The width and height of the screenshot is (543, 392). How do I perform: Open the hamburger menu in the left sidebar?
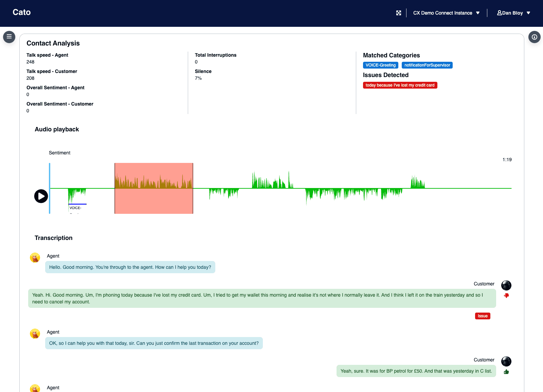[9, 37]
